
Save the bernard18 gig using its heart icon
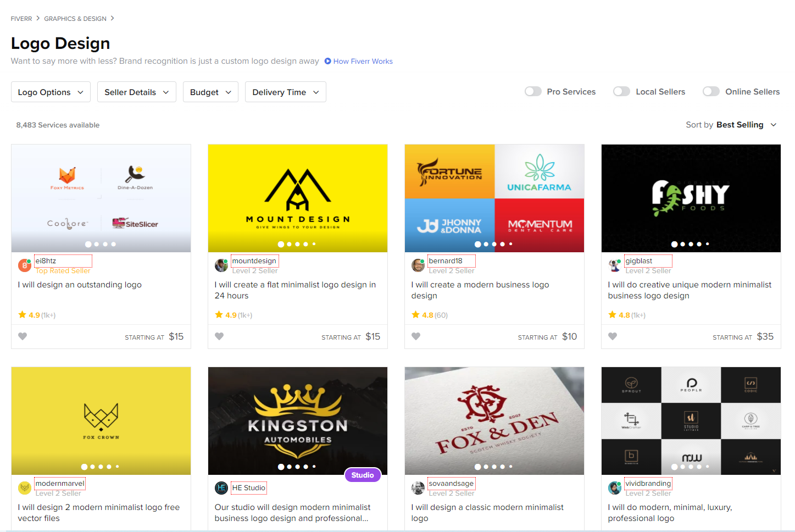(x=416, y=336)
